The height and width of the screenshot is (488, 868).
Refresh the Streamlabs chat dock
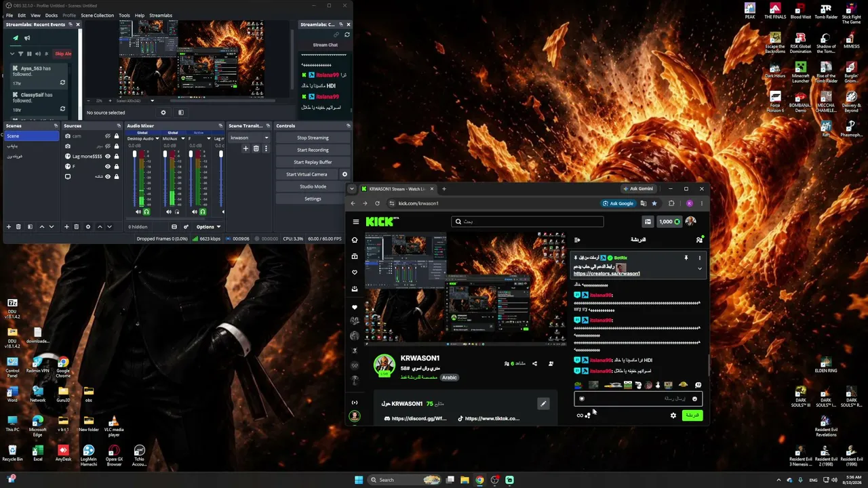(347, 35)
